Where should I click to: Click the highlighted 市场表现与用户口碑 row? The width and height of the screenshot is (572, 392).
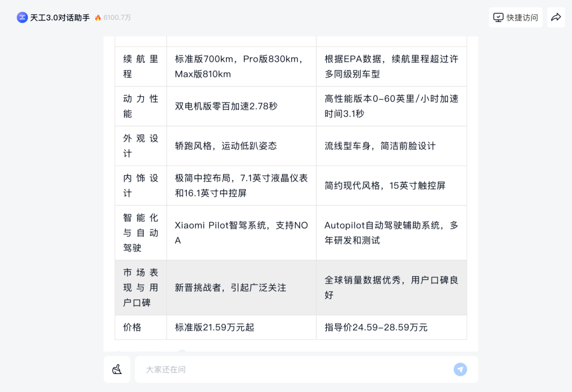[140, 287]
